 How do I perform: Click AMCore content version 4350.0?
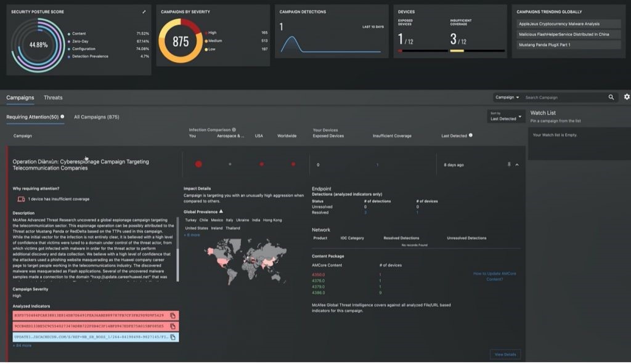tap(319, 275)
